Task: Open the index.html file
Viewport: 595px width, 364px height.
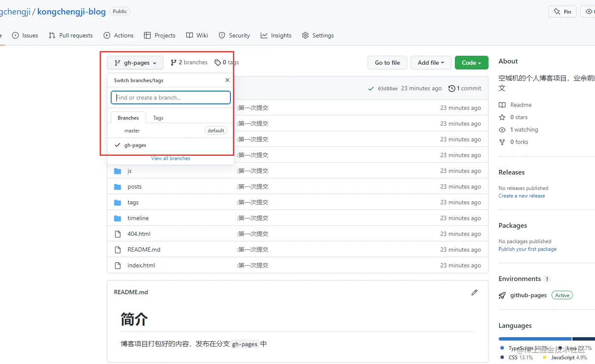Action: click(x=141, y=265)
